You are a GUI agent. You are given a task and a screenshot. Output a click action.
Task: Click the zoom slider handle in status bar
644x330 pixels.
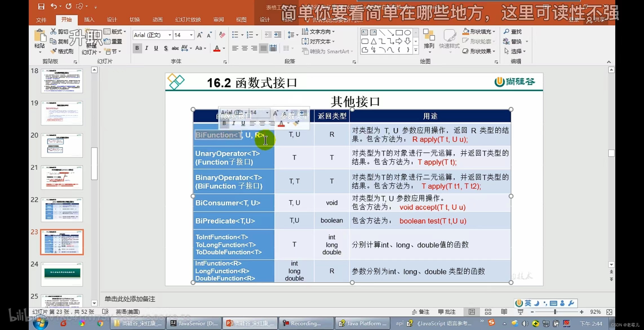pyautogui.click(x=555, y=312)
